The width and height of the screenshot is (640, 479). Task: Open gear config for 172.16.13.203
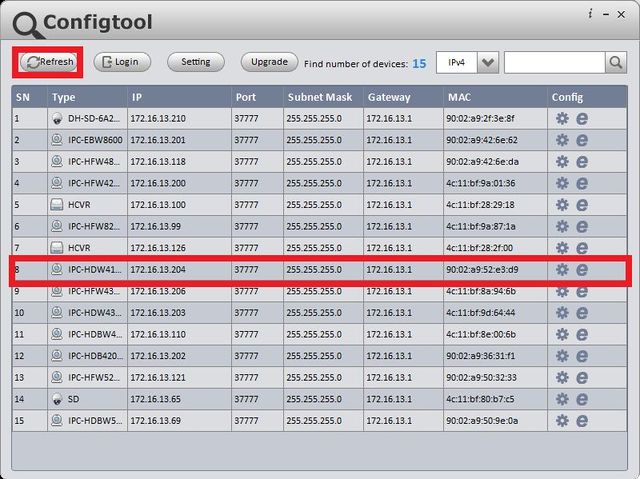[562, 313]
